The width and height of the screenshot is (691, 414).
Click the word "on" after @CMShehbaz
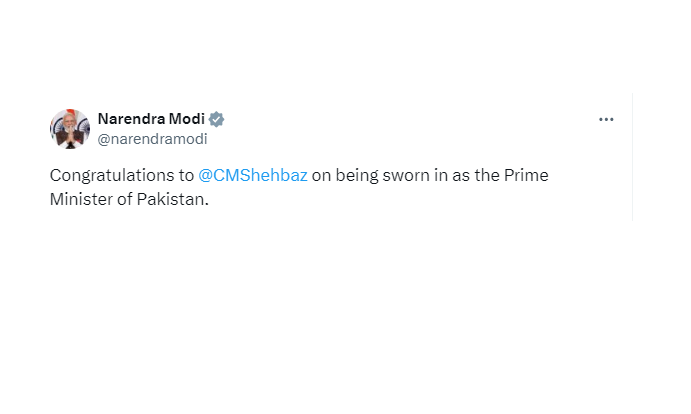322,176
